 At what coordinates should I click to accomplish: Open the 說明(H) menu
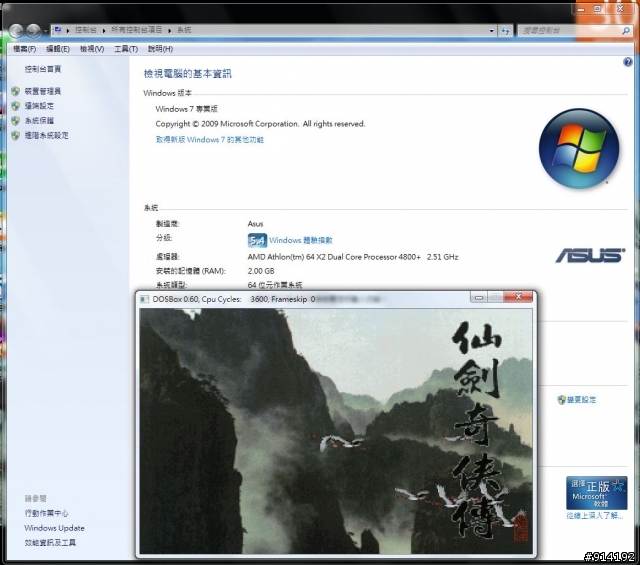click(160, 49)
